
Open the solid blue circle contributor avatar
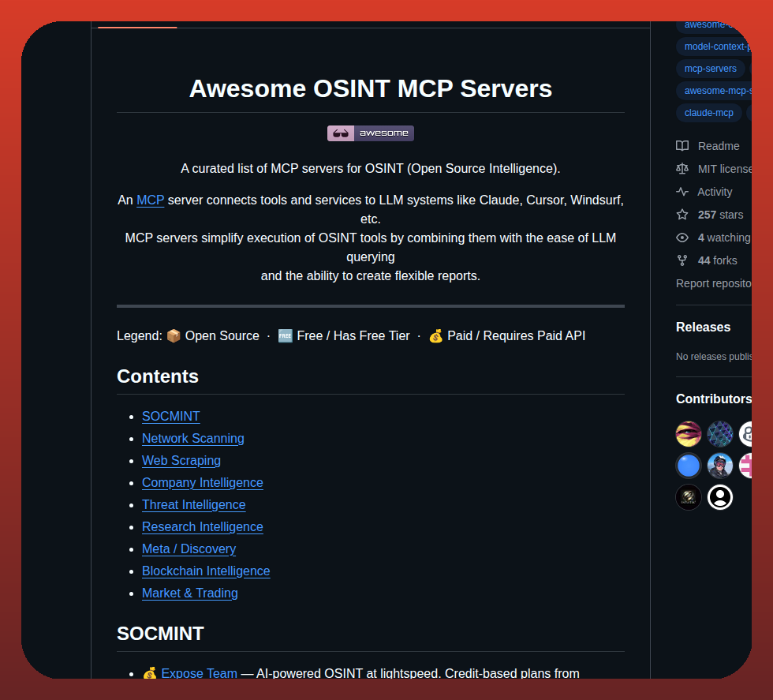(688, 466)
